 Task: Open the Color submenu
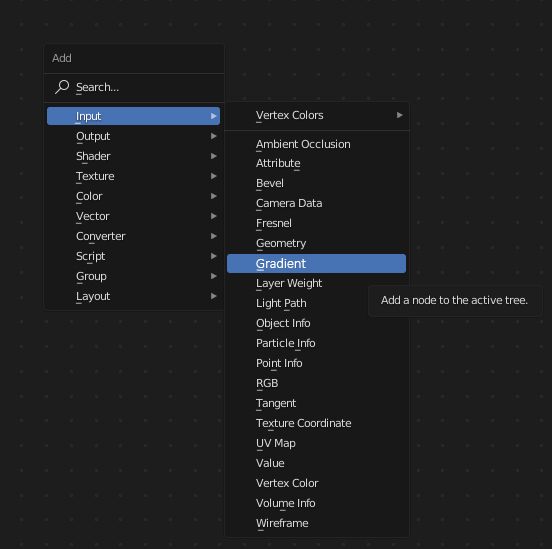133,196
